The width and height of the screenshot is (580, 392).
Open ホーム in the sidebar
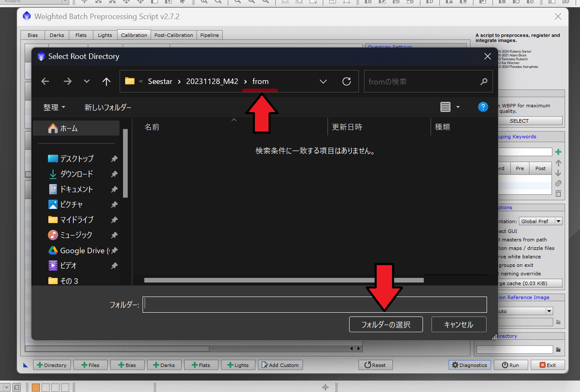[76, 128]
